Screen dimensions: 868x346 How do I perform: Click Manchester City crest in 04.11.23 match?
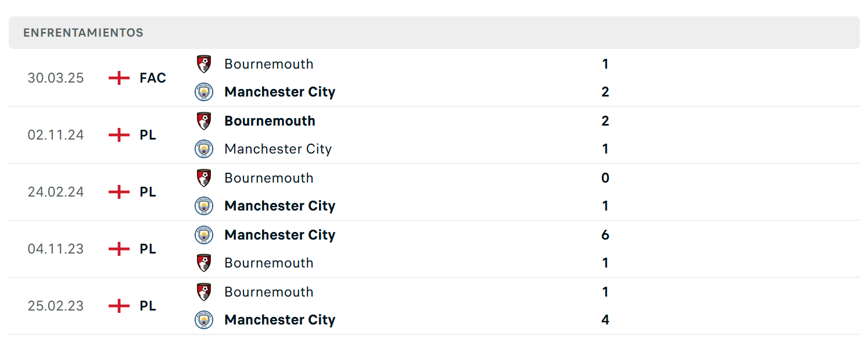(204, 235)
